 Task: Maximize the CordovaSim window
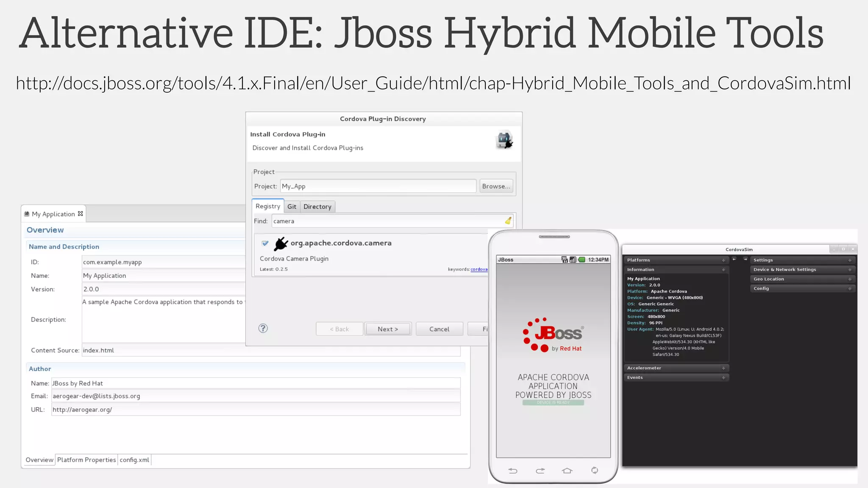843,249
